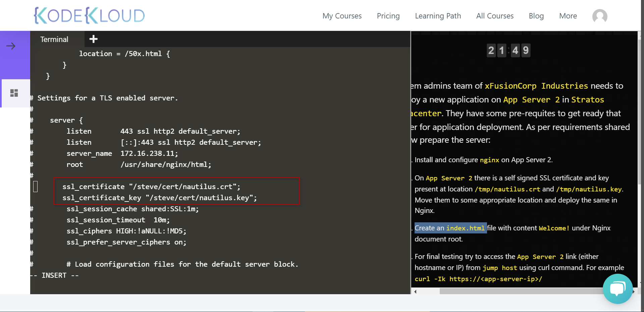Click ssl_ciphers HIGH:!aNULL:!MD5 line
644x312 pixels.
click(x=126, y=231)
